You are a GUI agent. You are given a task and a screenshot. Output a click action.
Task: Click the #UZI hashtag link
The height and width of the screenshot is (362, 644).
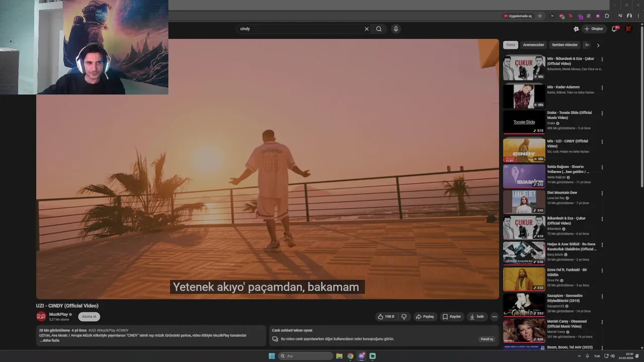pyautogui.click(x=92, y=330)
